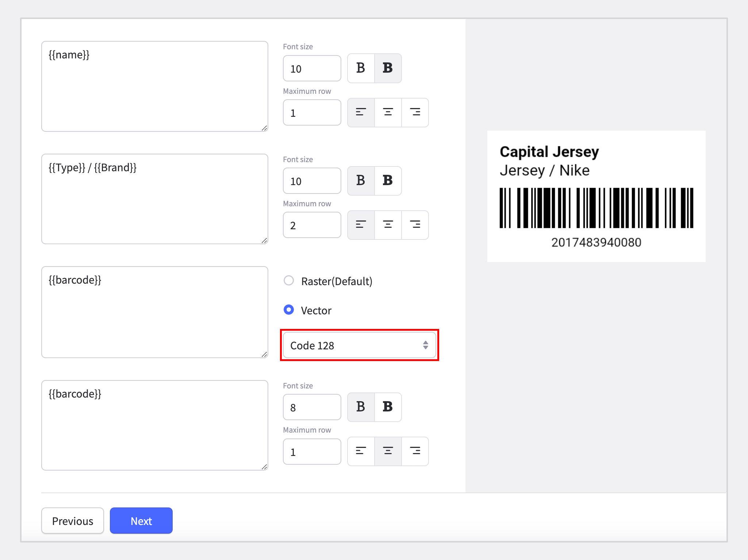Align the {{name}} row text left

[x=361, y=112]
